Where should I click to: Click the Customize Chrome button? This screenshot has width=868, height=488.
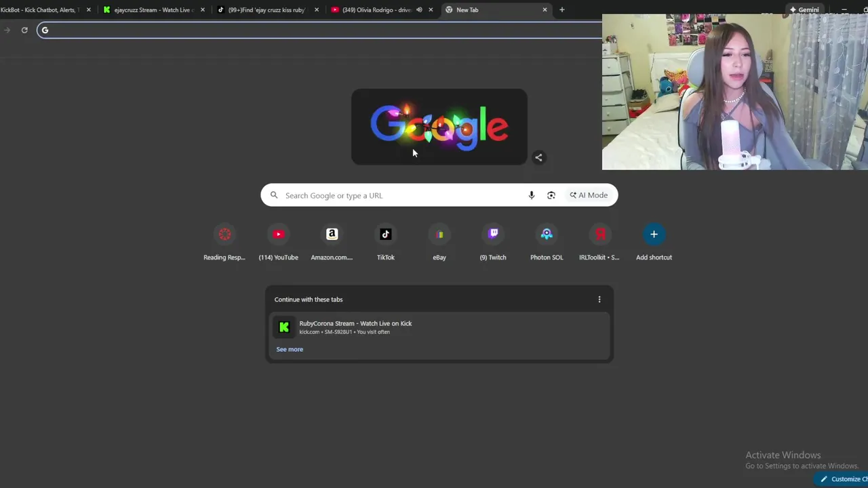tap(842, 479)
